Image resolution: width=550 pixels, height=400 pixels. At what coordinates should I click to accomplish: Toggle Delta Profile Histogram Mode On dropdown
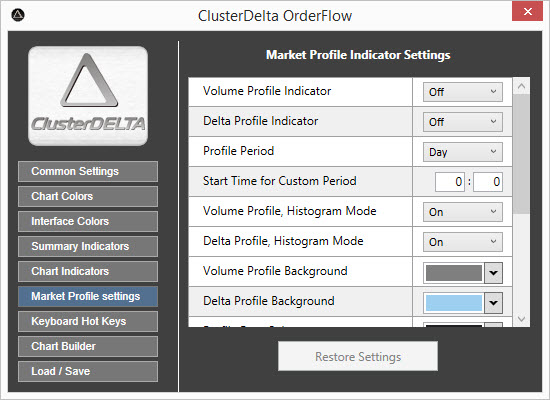click(463, 242)
